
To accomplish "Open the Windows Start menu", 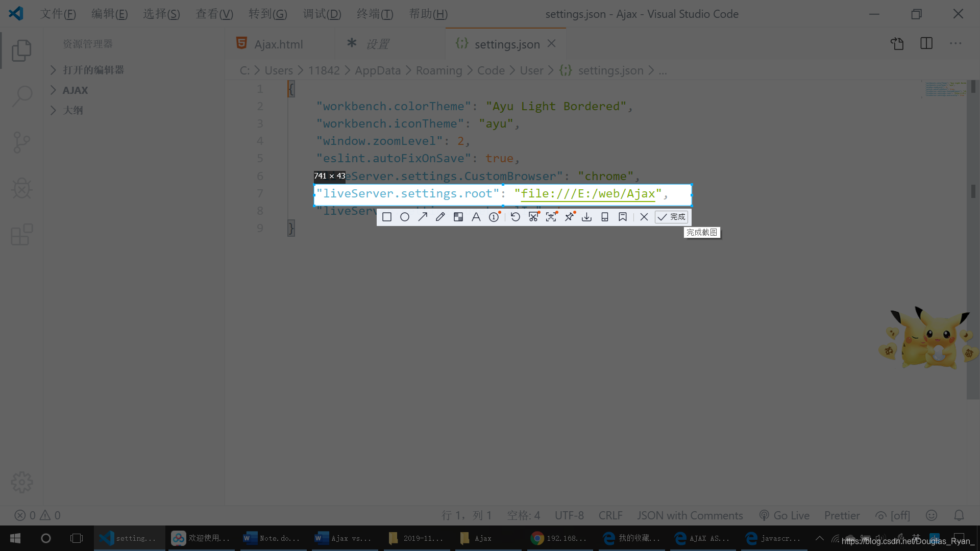I will click(x=15, y=538).
